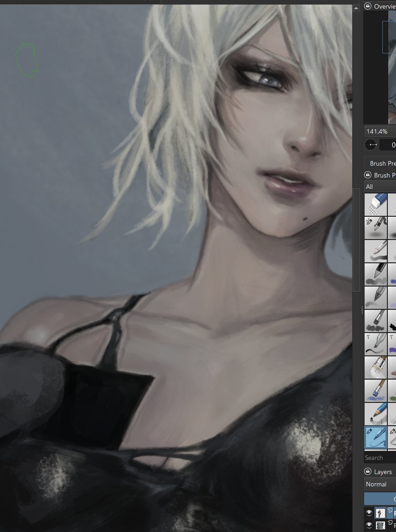Select the top layer thumbnail
The width and height of the screenshot is (396, 532).
click(x=381, y=513)
